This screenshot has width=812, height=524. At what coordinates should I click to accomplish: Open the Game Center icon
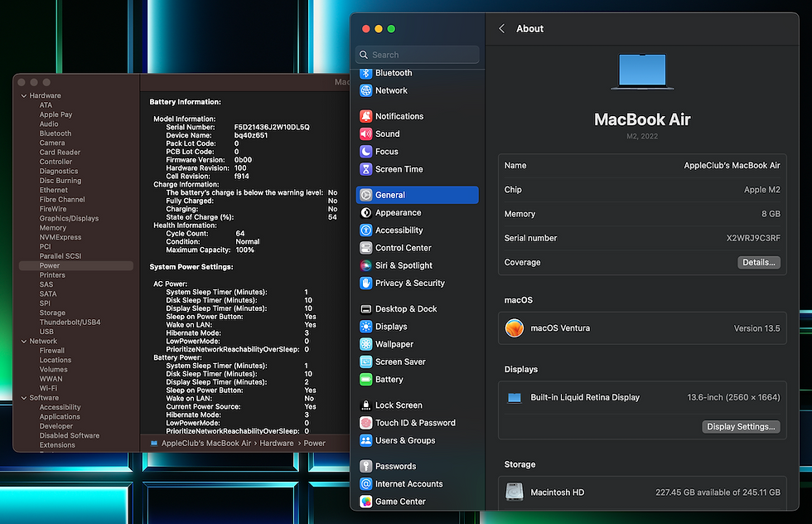(x=366, y=502)
